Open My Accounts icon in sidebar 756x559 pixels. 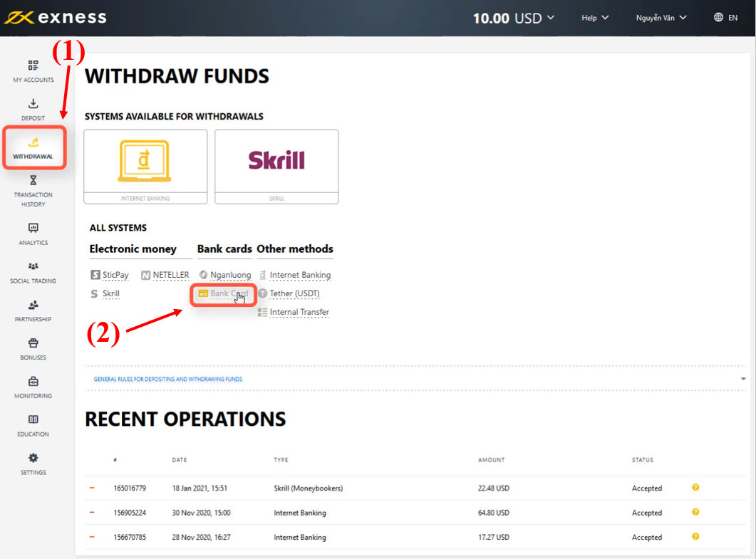[x=33, y=65]
